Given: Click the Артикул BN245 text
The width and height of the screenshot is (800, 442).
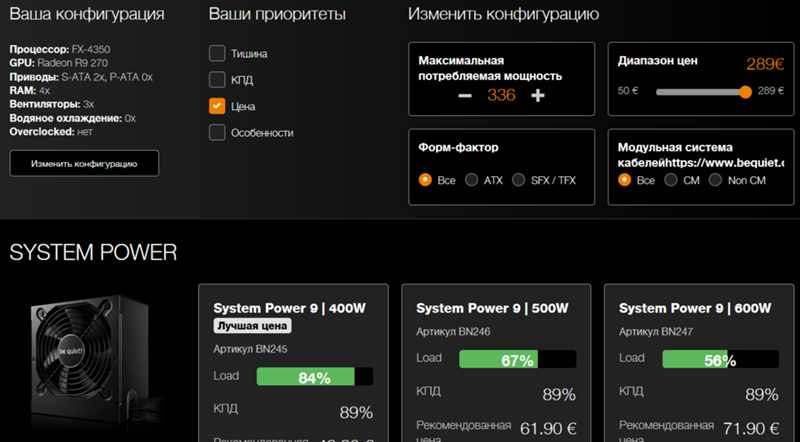Looking at the screenshot, I should (x=250, y=349).
